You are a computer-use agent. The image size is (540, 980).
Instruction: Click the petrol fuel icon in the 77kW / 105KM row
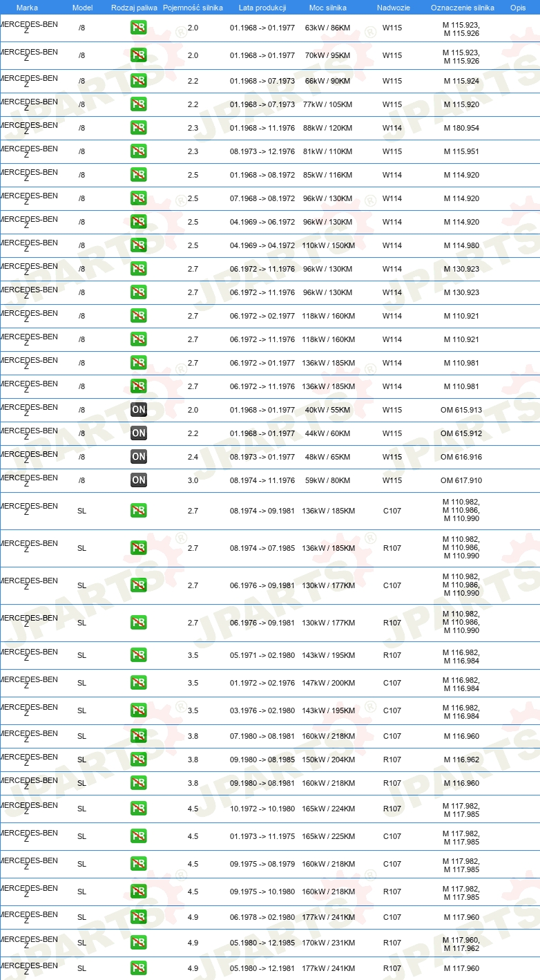point(139,105)
